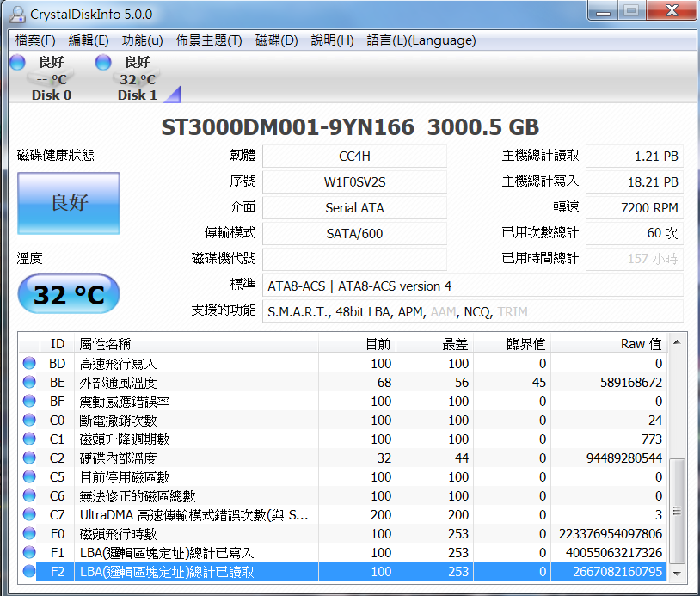Viewport: 700px width, 596px height.
Task: Open the 檔案(F) menu
Action: (x=35, y=40)
